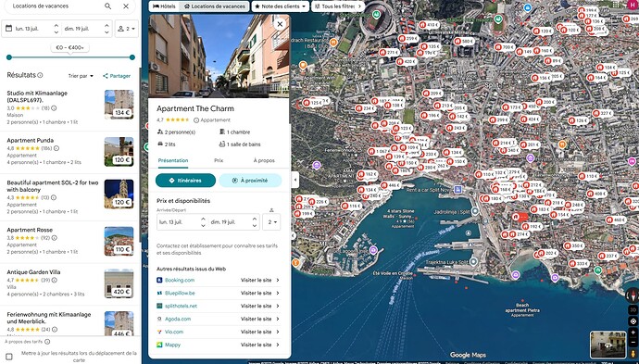Image resolution: width=639 pixels, height=364 pixels.
Task: Open card departure date dim. 19 juil.
Action: click(234, 222)
